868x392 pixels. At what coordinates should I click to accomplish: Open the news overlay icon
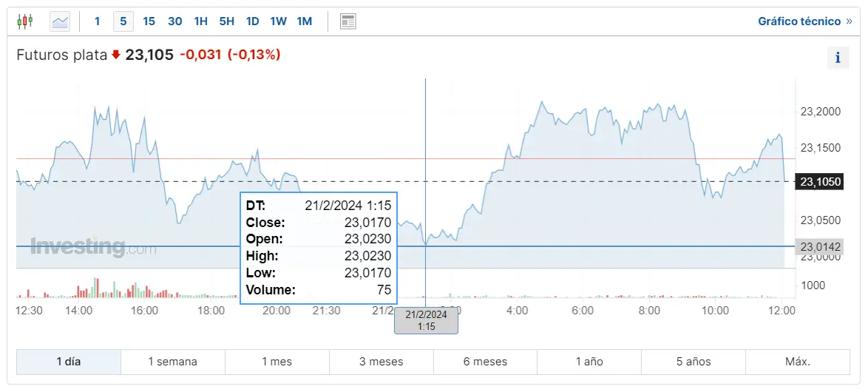click(x=348, y=21)
